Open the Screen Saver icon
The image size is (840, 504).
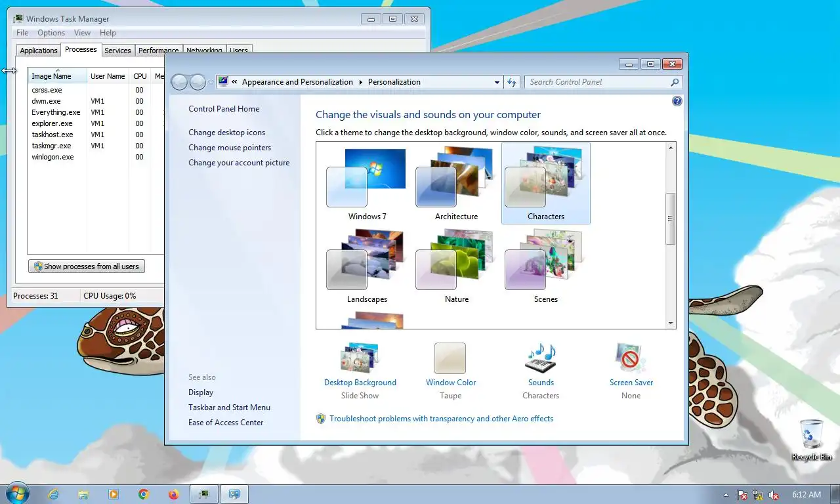(x=631, y=358)
